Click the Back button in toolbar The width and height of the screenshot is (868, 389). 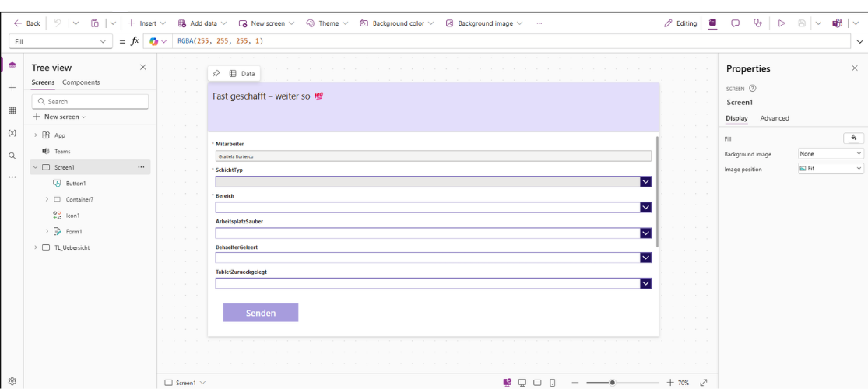tap(28, 23)
